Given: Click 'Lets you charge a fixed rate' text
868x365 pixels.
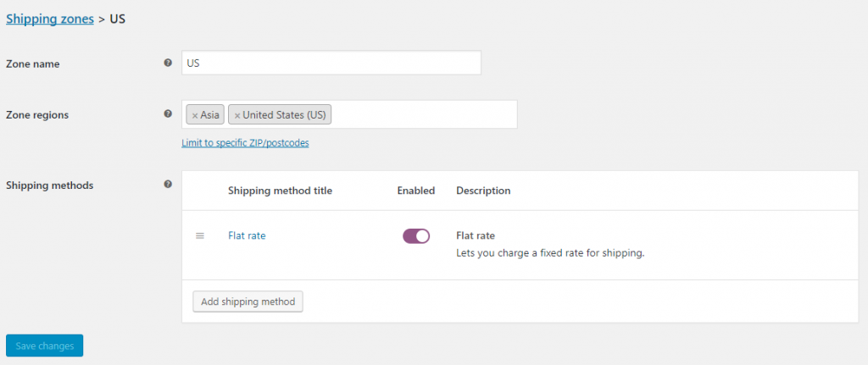Looking at the screenshot, I should pos(551,254).
